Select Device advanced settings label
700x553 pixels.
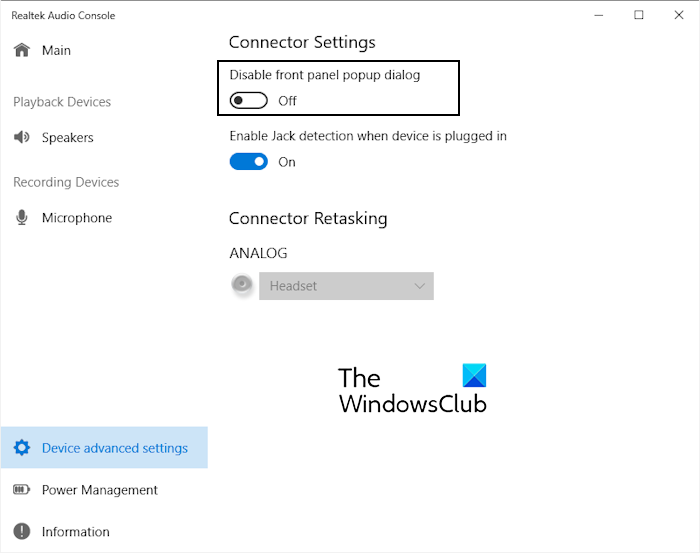[x=115, y=448]
